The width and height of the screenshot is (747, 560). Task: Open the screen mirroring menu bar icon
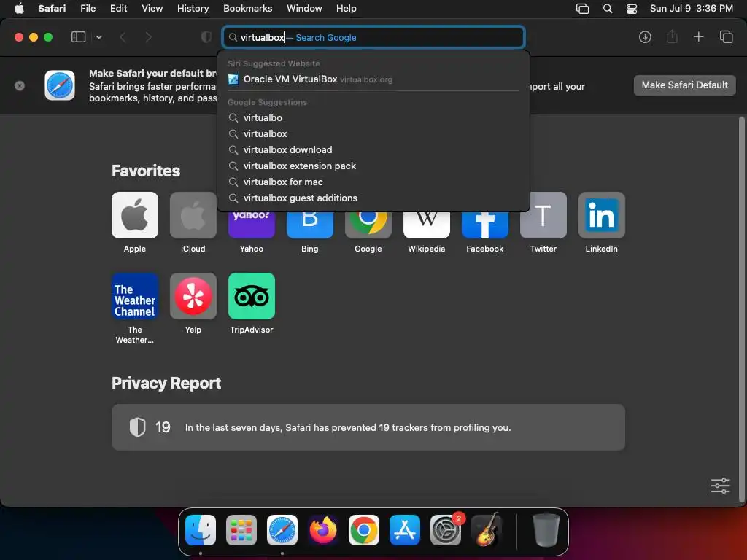coord(582,9)
